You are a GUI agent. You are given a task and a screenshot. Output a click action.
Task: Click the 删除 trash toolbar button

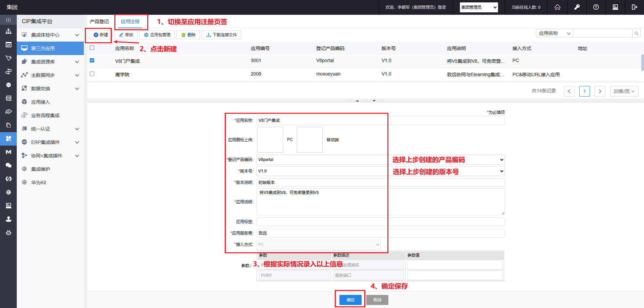pos(188,35)
